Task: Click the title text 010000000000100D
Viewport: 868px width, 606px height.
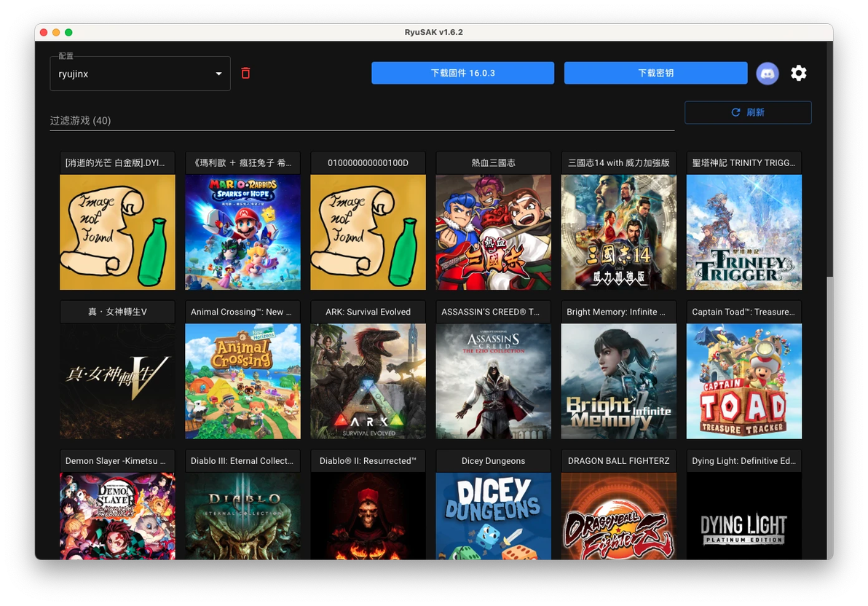Action: pyautogui.click(x=368, y=163)
